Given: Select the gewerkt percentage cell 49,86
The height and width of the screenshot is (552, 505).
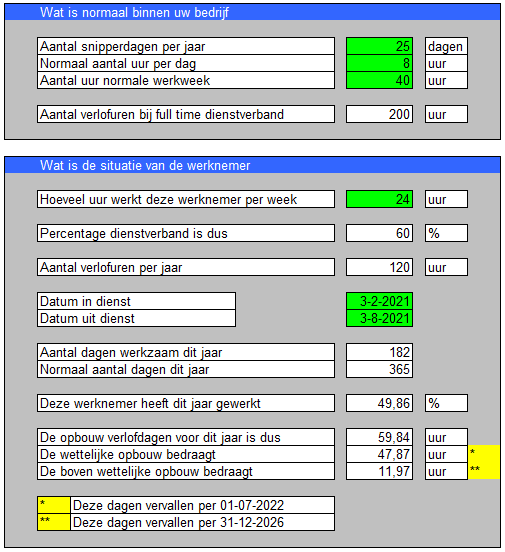Looking at the screenshot, I should (x=379, y=403).
